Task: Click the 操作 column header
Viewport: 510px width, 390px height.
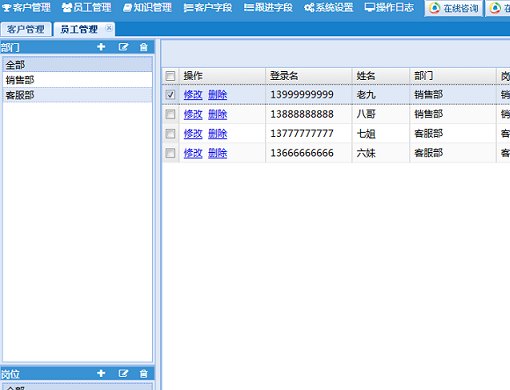Action: 222,76
